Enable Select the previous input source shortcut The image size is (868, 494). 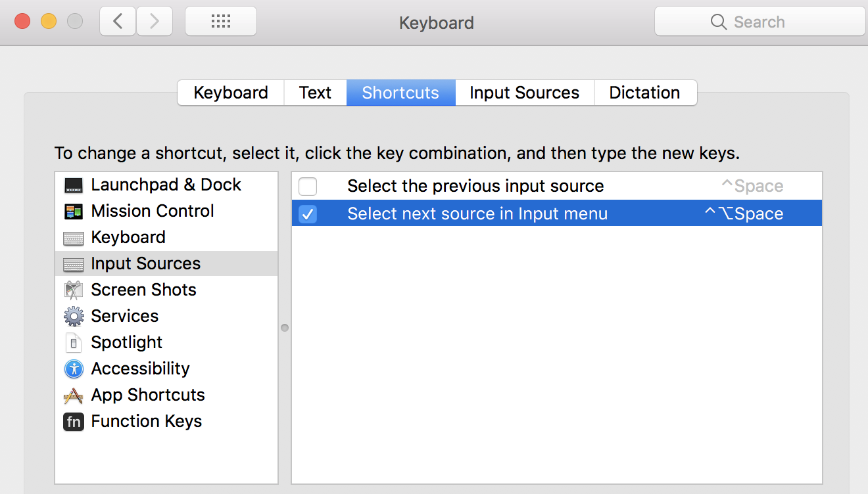(x=307, y=186)
